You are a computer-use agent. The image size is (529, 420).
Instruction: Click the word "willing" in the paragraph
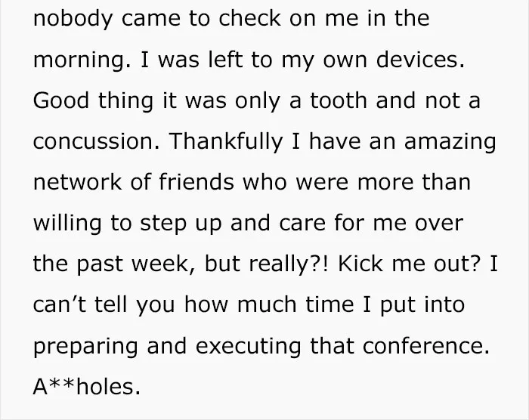tap(67, 223)
